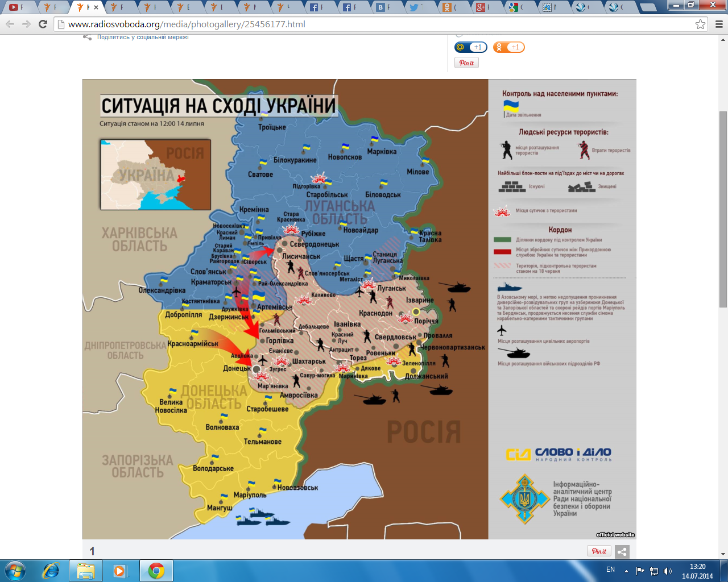
Task: Open the eastern Ukraine situation map image
Action: tap(359, 309)
